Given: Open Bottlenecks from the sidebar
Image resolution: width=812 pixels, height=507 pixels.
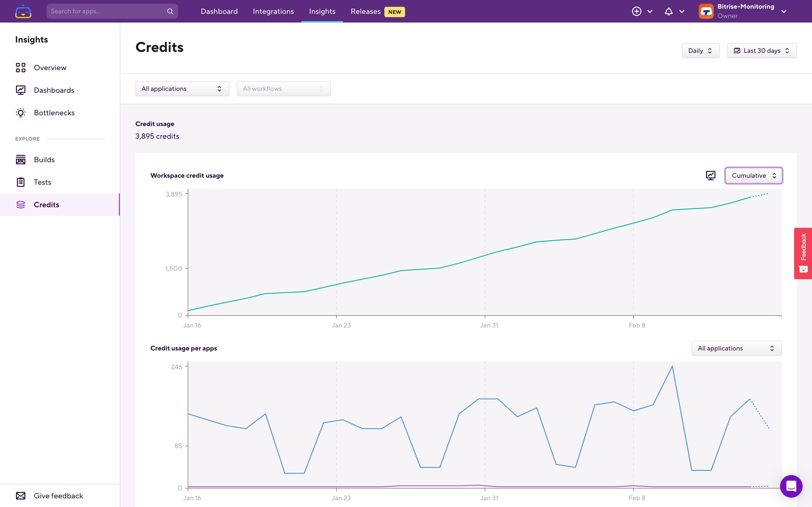Looking at the screenshot, I should (54, 113).
